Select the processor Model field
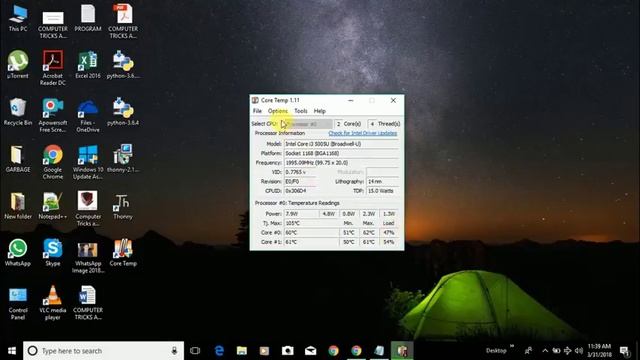 point(341,144)
